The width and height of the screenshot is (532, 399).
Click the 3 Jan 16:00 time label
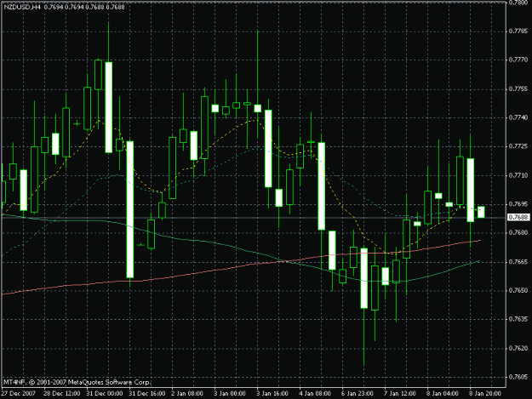(272, 393)
